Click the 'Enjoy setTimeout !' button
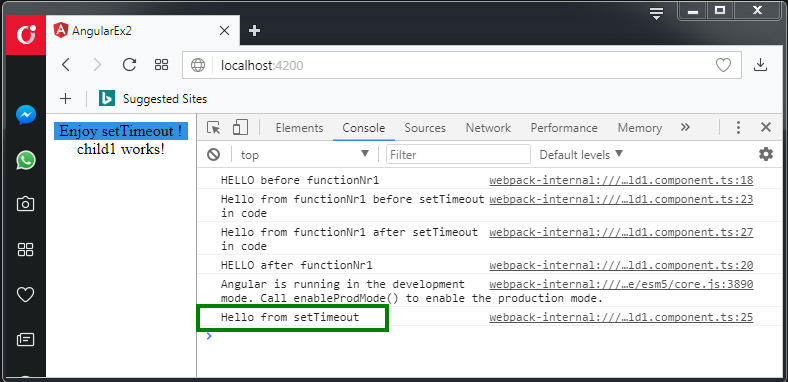 (121, 131)
